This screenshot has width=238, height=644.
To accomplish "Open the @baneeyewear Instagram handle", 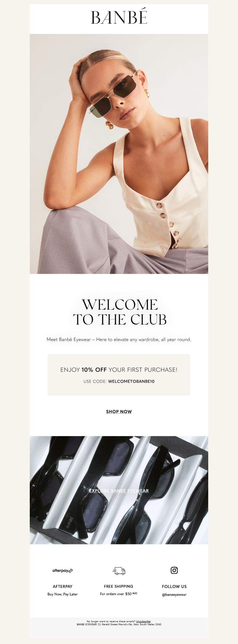I will (174, 595).
